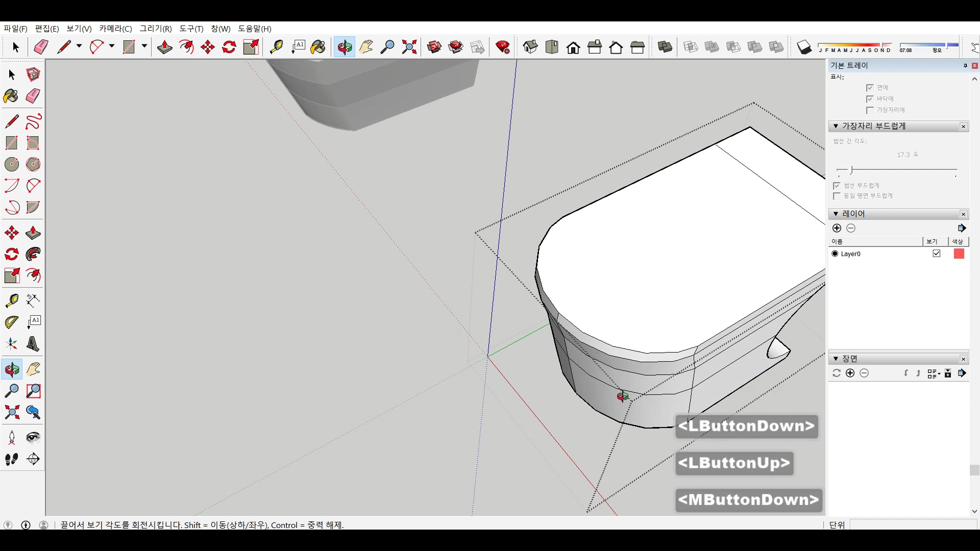Select the Tape Measure tool

pos(12,300)
